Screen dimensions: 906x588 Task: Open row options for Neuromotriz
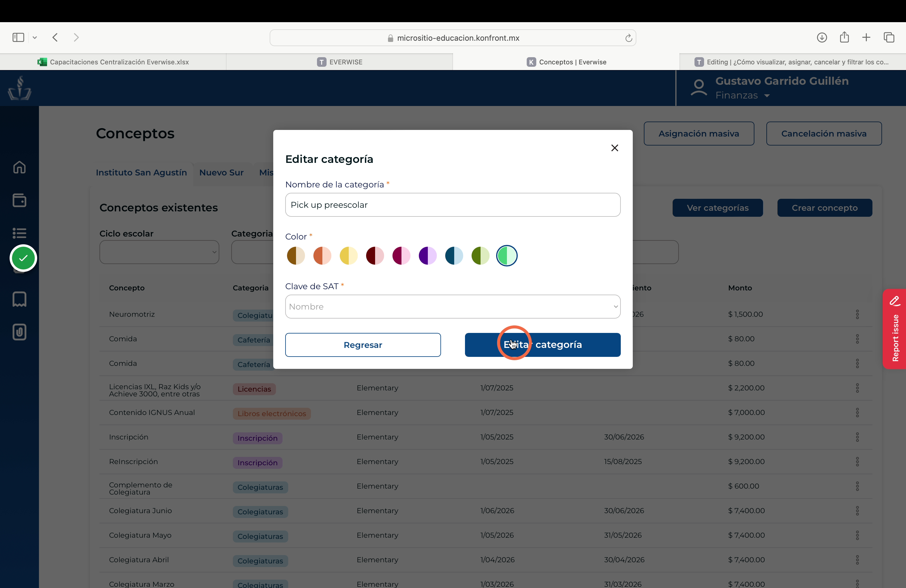857,314
